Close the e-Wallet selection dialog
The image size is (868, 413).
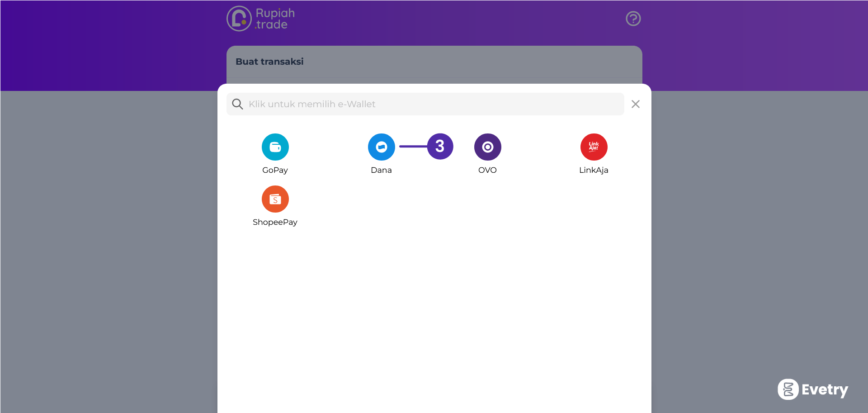(x=635, y=104)
